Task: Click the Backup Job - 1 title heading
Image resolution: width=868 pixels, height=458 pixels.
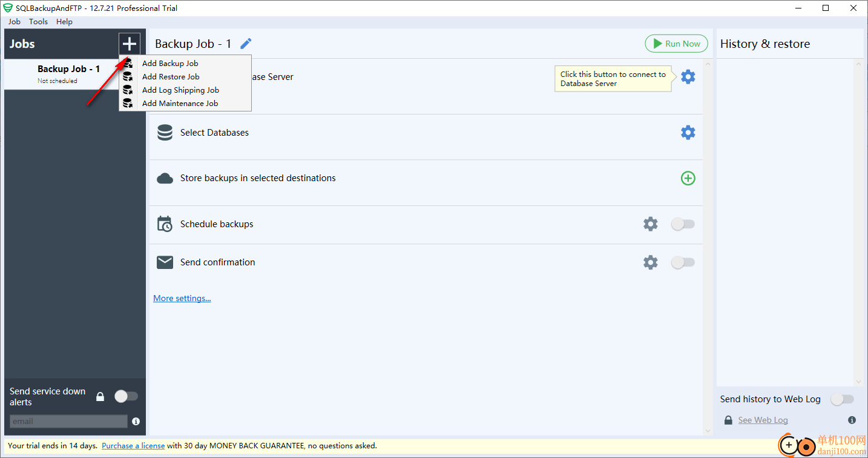Action: [x=193, y=44]
